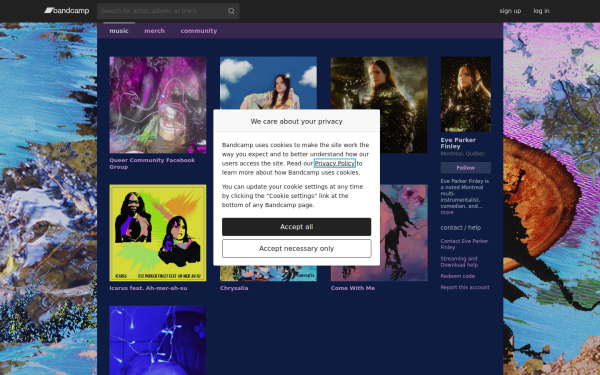Viewport: 600px width, 375px height.
Task: Open the Queer Community Facebook Group album art
Action: pyautogui.click(x=158, y=105)
